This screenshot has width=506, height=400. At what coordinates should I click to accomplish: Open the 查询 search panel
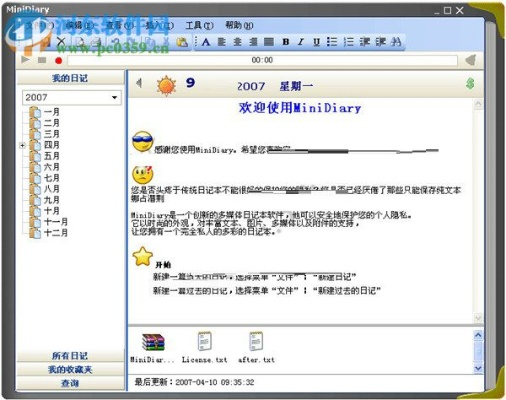[70, 383]
